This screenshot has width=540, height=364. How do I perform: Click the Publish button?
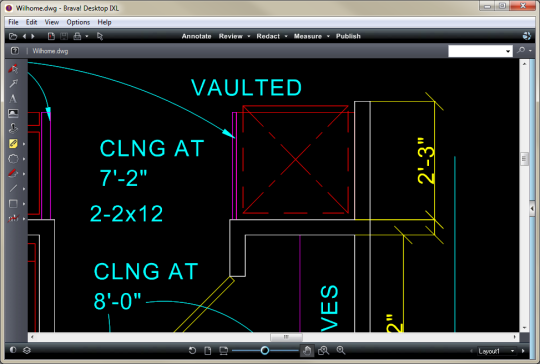click(x=348, y=36)
